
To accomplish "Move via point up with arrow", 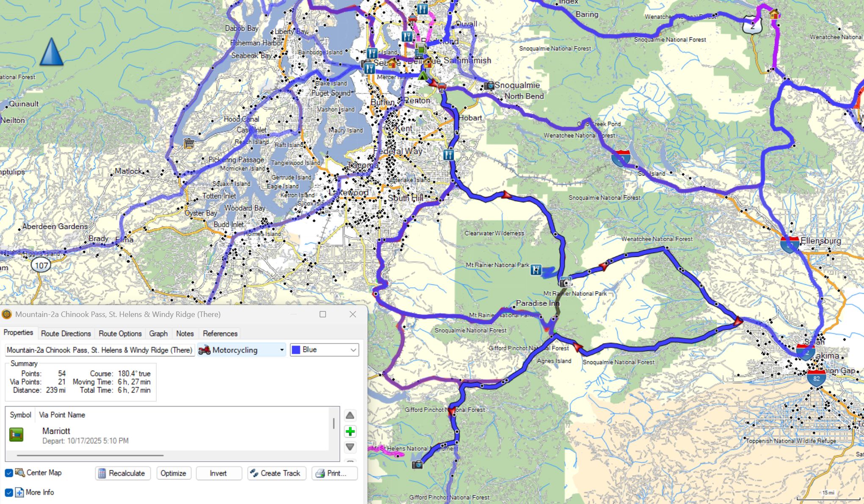I will click(350, 415).
